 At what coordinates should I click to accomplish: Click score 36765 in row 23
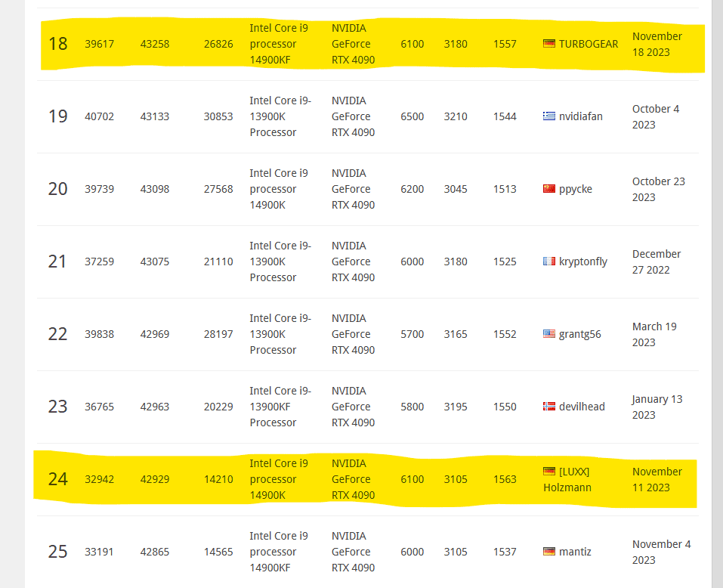[99, 407]
